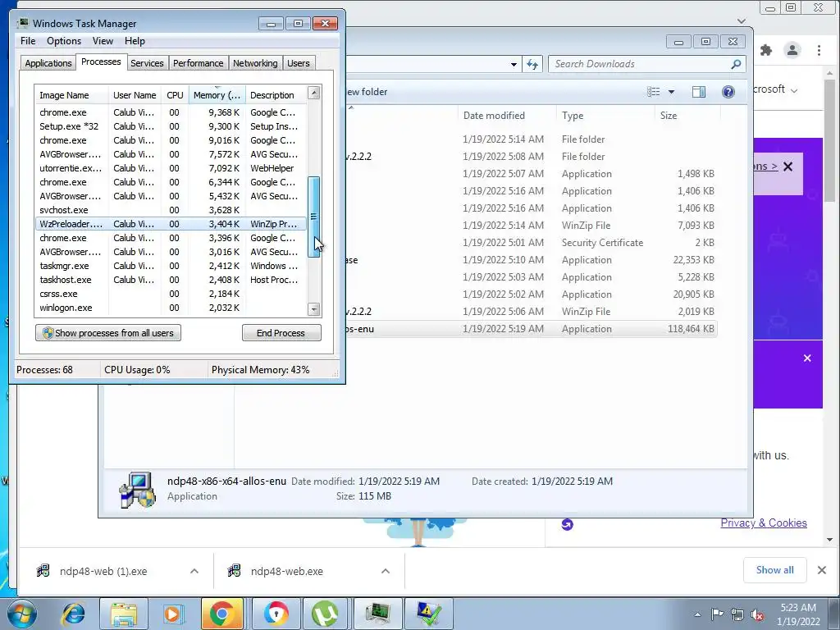Open AVG Secure Browser taskbar icon
Viewport: 840px width, 630px height.
click(276, 614)
